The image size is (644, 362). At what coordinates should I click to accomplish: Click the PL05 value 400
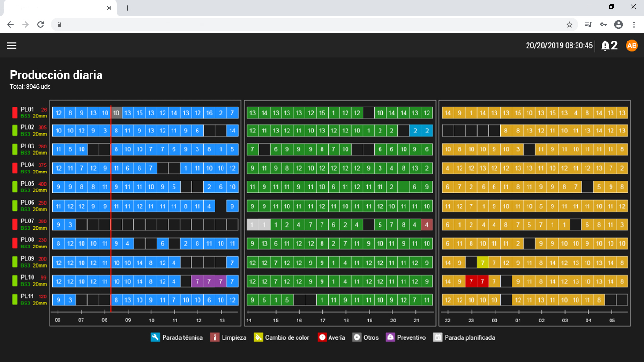pos(43,184)
